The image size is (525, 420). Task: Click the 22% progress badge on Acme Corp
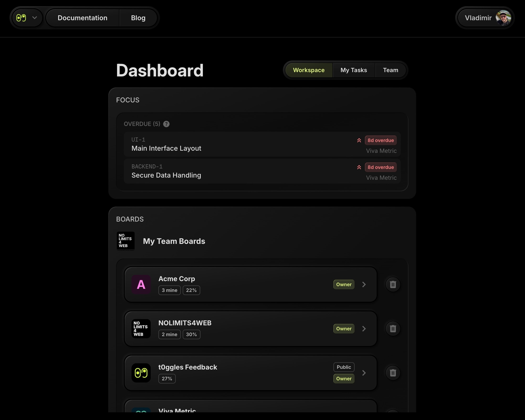(x=191, y=290)
